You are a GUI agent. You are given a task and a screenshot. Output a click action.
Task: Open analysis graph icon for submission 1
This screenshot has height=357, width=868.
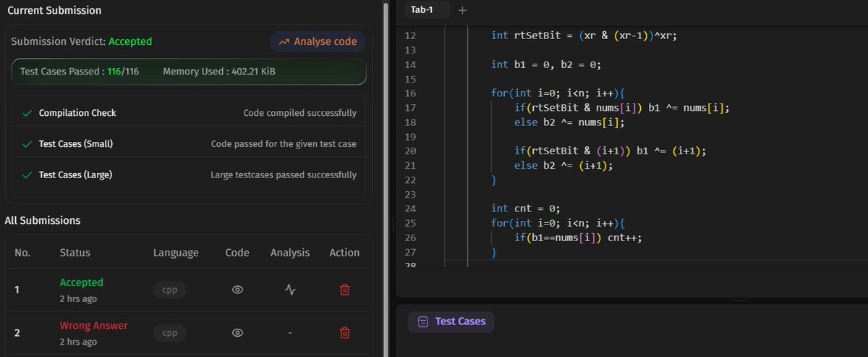(290, 290)
